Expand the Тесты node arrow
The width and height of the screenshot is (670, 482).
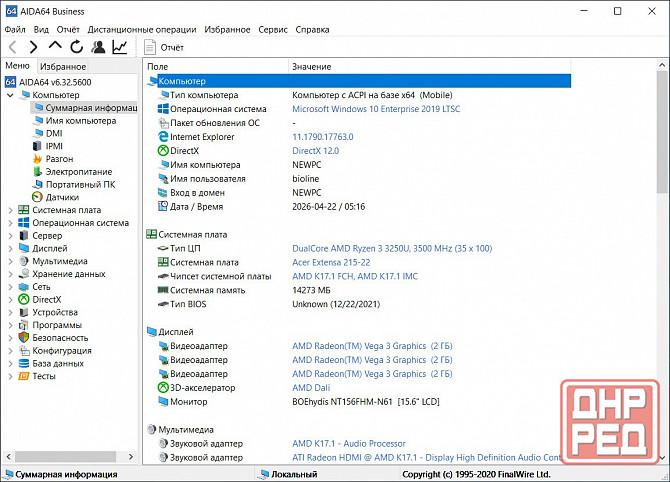[10, 376]
